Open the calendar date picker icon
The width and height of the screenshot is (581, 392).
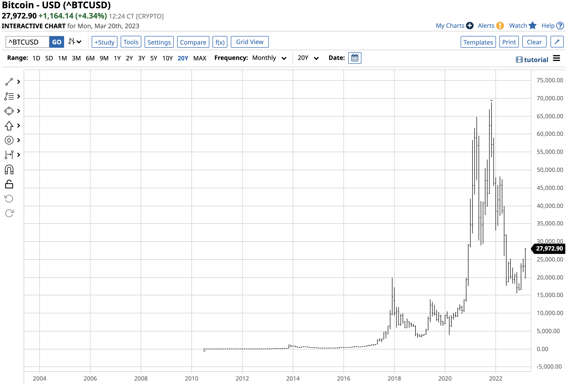pos(355,58)
